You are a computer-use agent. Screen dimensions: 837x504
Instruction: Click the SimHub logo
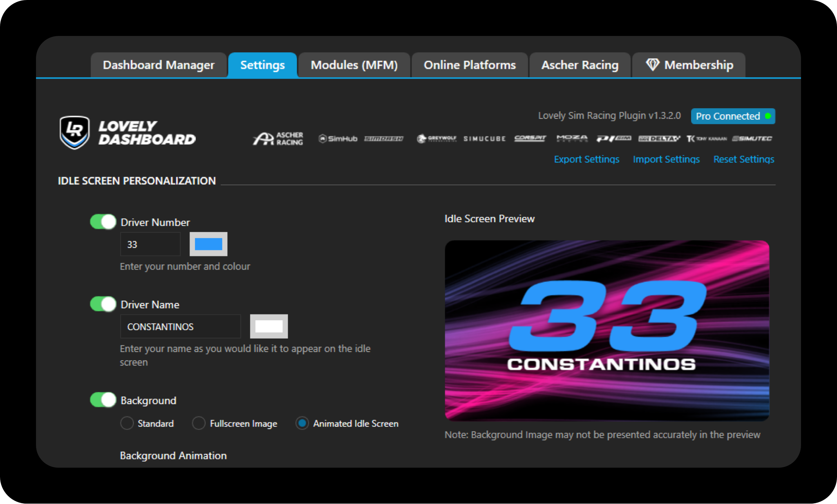point(338,139)
